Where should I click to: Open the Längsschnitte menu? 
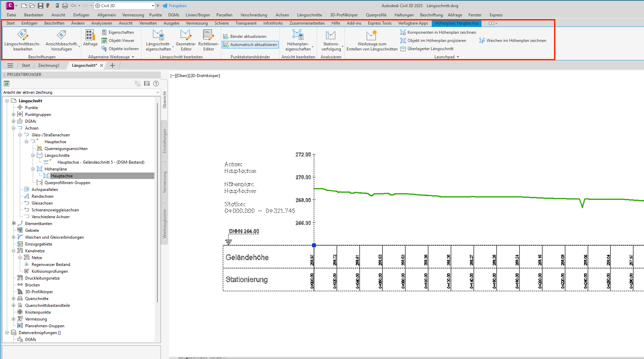[309, 15]
